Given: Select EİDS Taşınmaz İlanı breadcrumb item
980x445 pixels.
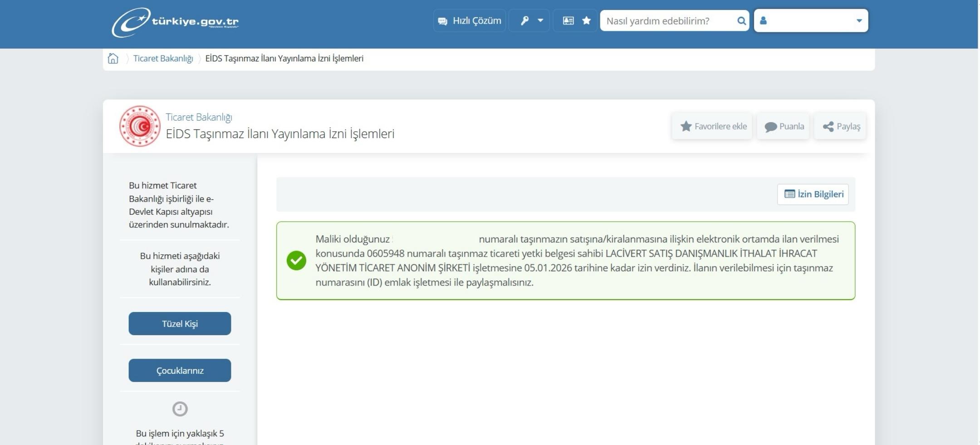Looking at the screenshot, I should [284, 58].
